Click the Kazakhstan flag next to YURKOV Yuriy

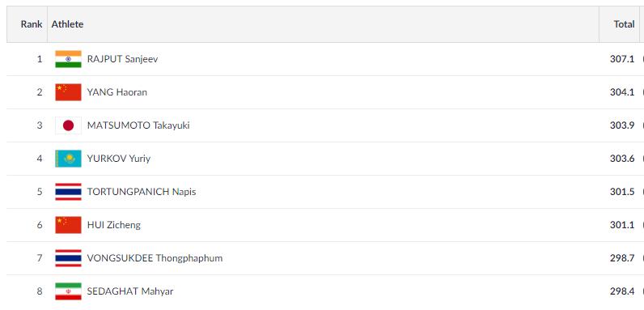click(x=68, y=159)
